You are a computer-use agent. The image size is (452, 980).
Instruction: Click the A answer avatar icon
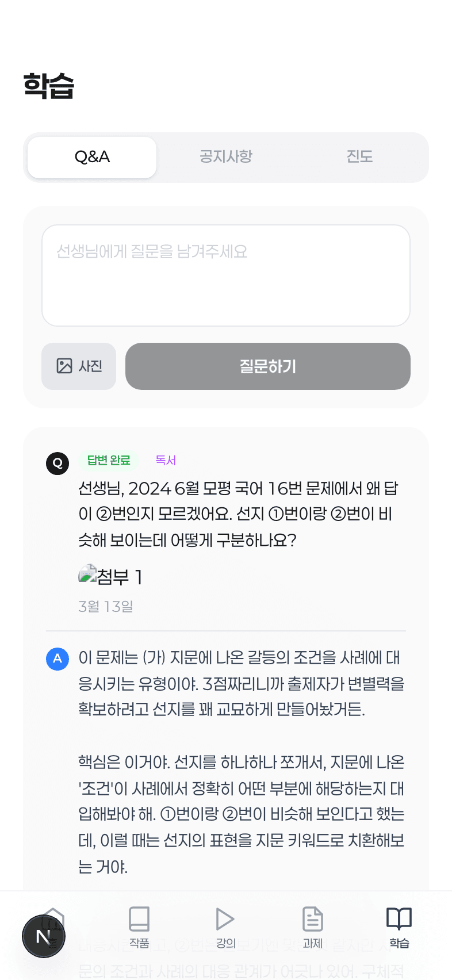click(x=58, y=659)
